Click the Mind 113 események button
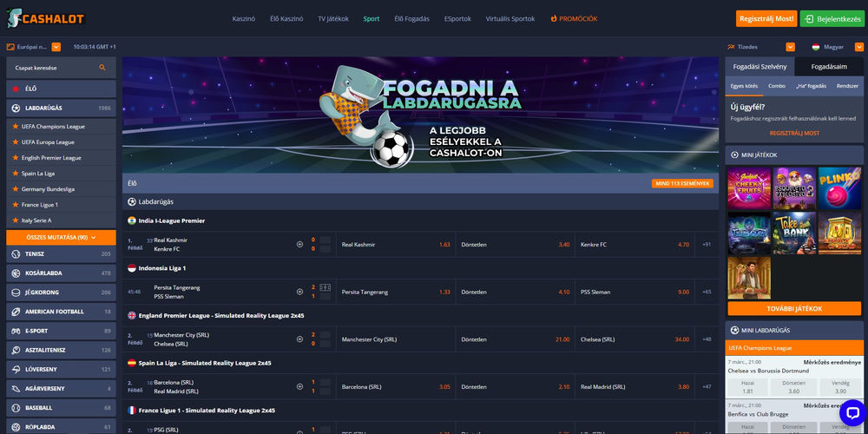868x434 pixels. pos(682,183)
